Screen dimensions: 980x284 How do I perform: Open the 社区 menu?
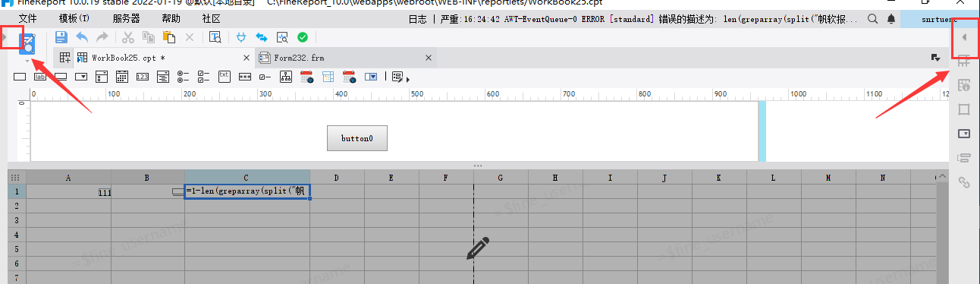(x=212, y=17)
